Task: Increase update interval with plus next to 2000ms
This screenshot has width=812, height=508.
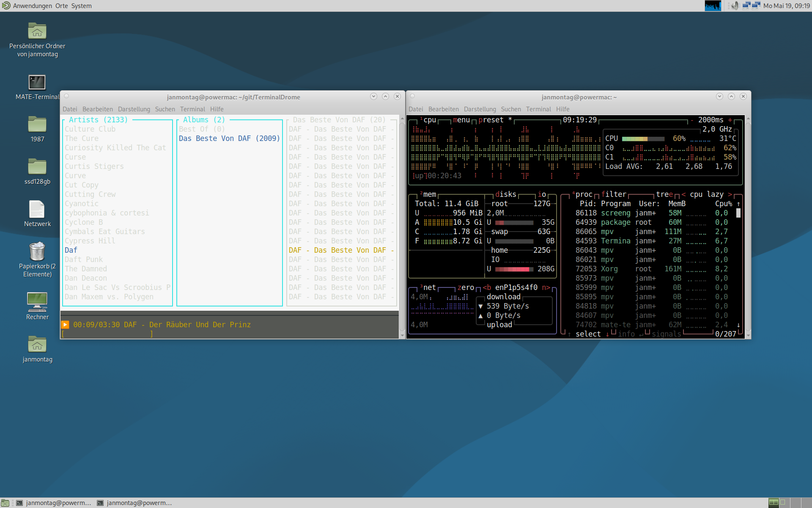Action: coord(730,120)
